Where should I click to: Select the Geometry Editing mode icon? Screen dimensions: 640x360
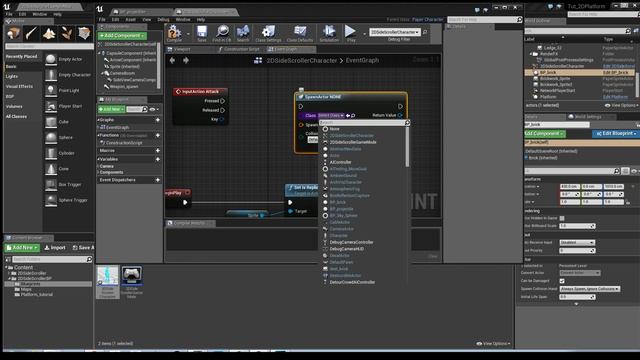84,33
